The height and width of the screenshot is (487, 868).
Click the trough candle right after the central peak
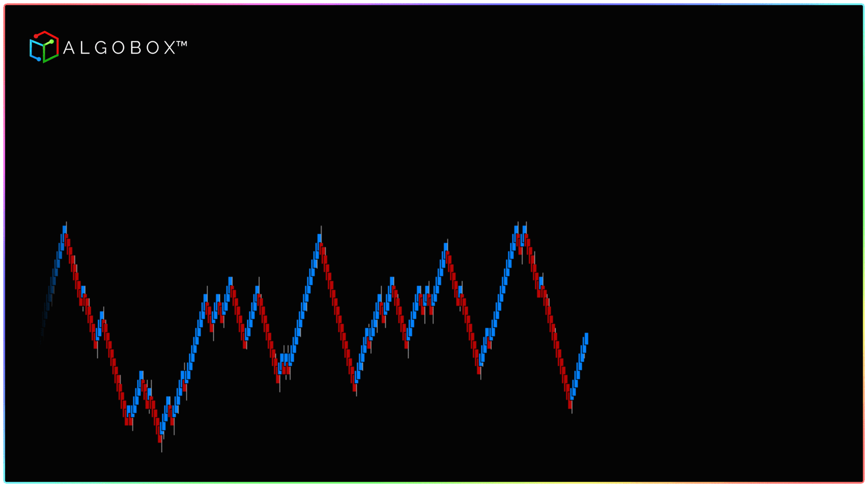[354, 387]
